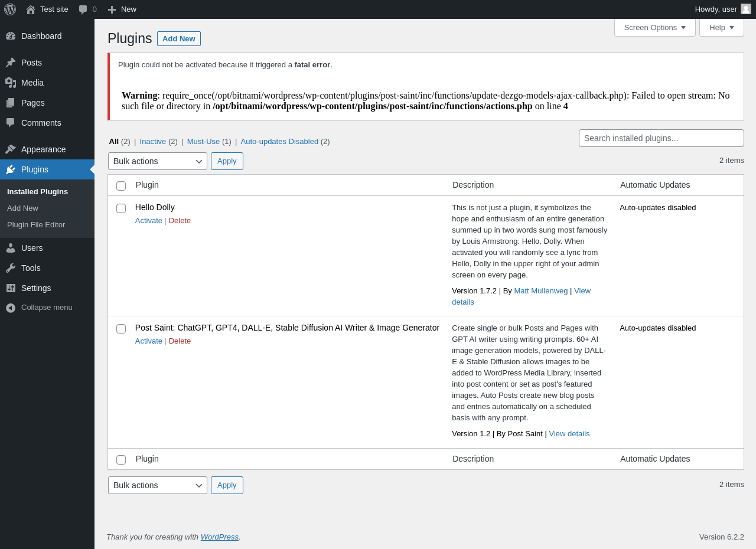Filter by Auto-updates Disabled
This screenshot has width=756, height=549.
pyautogui.click(x=279, y=142)
